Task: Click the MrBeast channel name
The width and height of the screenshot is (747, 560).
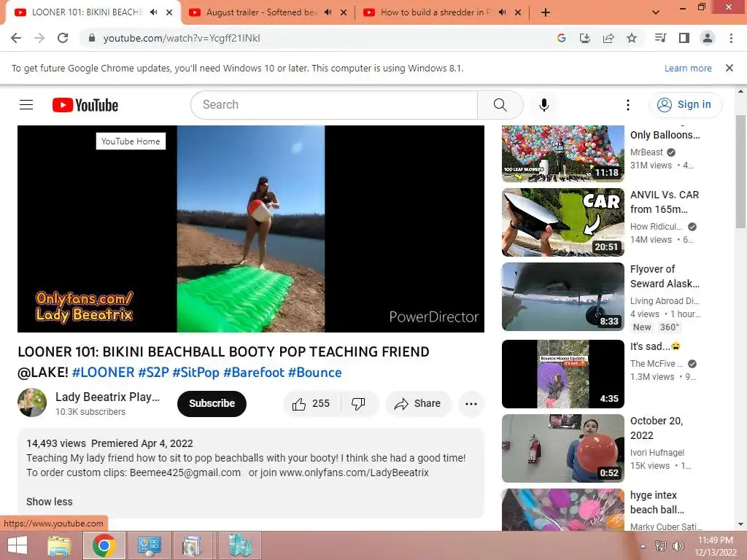Action: 646,152
